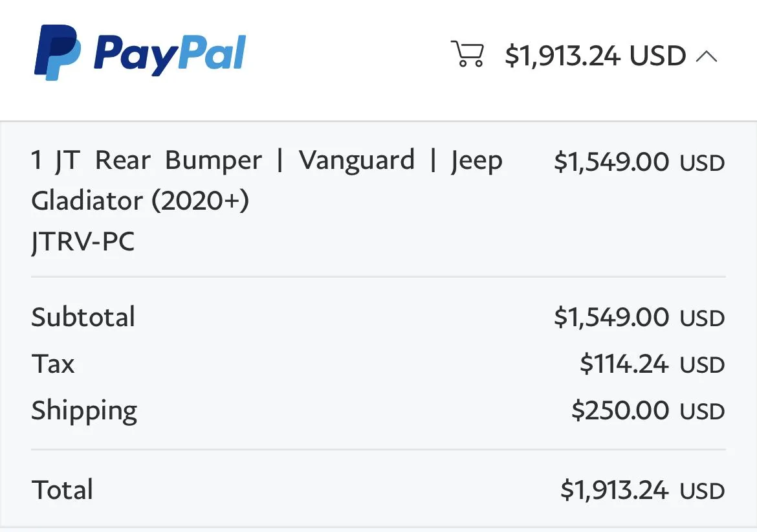Click the $1,913.24 USD header amount
Viewport: 757px width, 532px height.
(x=596, y=56)
